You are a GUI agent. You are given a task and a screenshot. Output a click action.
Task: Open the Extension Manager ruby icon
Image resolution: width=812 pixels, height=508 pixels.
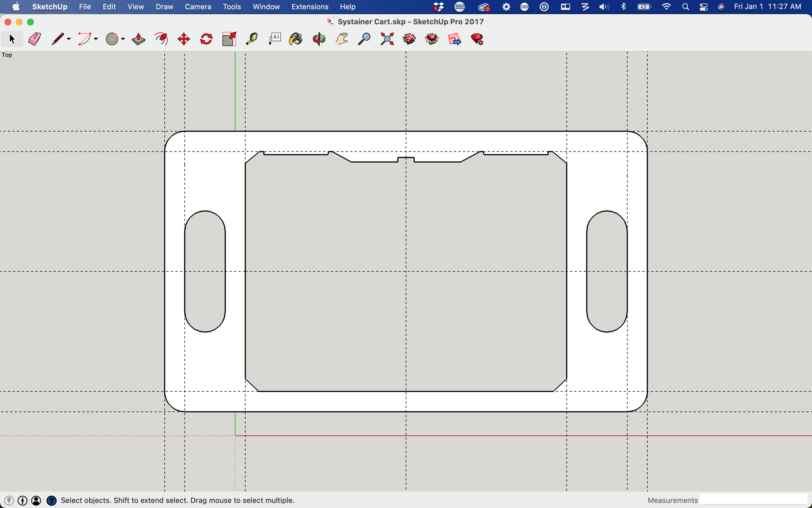click(x=477, y=39)
